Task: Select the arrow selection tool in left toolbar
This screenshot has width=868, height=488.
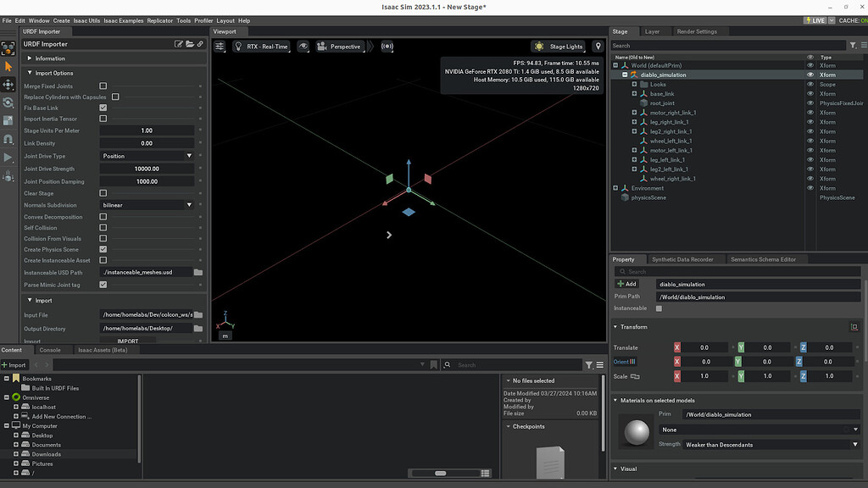Action: pos(8,66)
